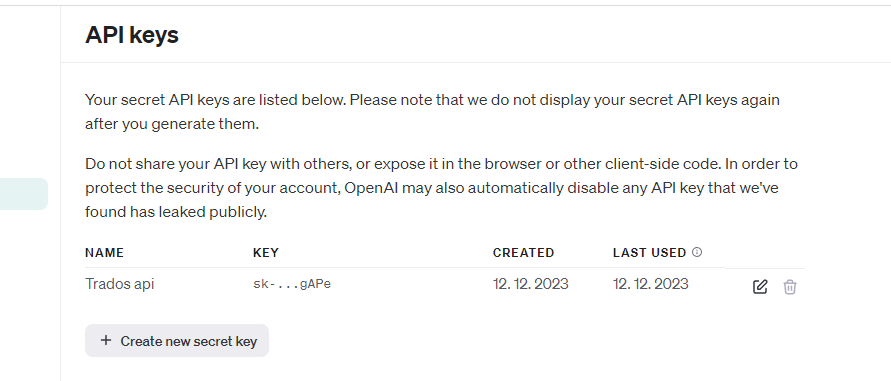Image resolution: width=891 pixels, height=381 pixels.
Task: Click the API keys page heading
Action: [132, 35]
